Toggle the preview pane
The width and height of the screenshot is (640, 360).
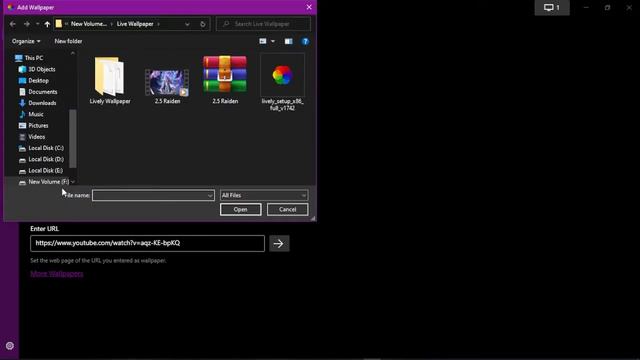click(x=289, y=41)
